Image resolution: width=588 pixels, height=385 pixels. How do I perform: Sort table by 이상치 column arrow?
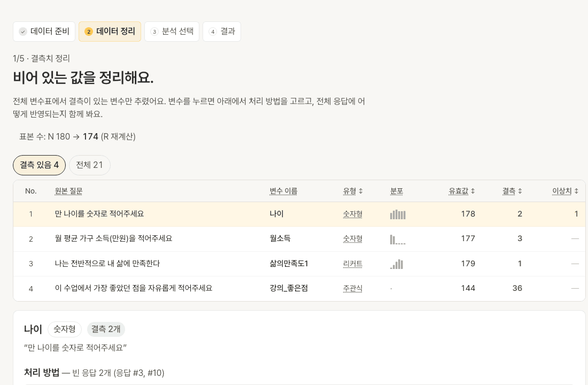[576, 191]
